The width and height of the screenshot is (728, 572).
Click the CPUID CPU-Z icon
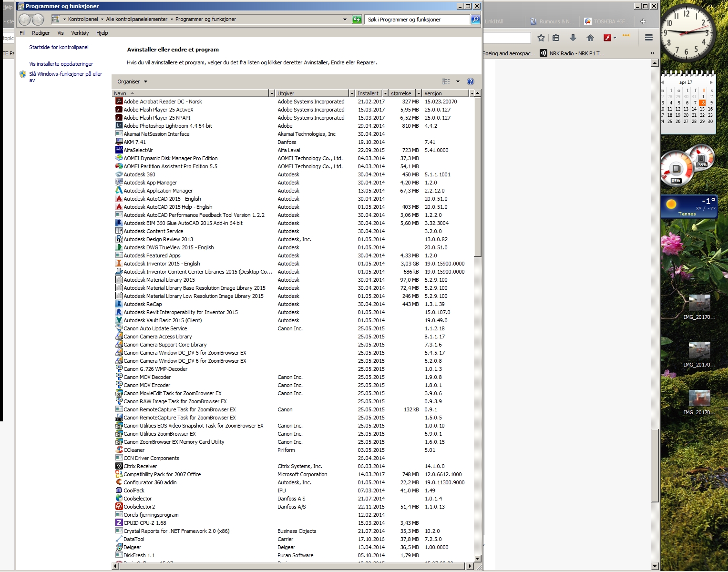tap(119, 522)
